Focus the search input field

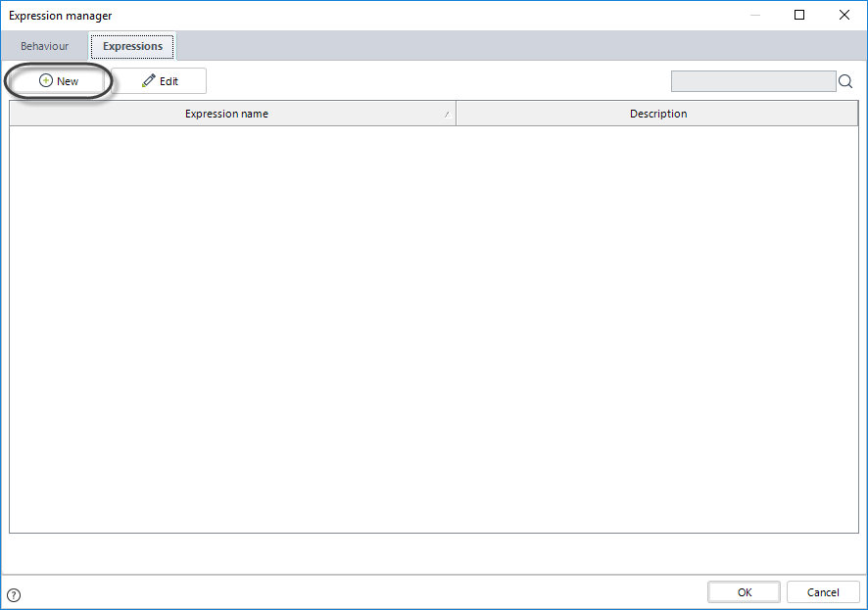tap(753, 81)
